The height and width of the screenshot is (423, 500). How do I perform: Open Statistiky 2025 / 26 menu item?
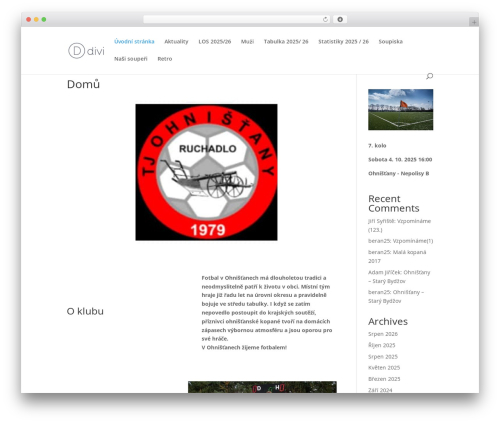click(343, 41)
